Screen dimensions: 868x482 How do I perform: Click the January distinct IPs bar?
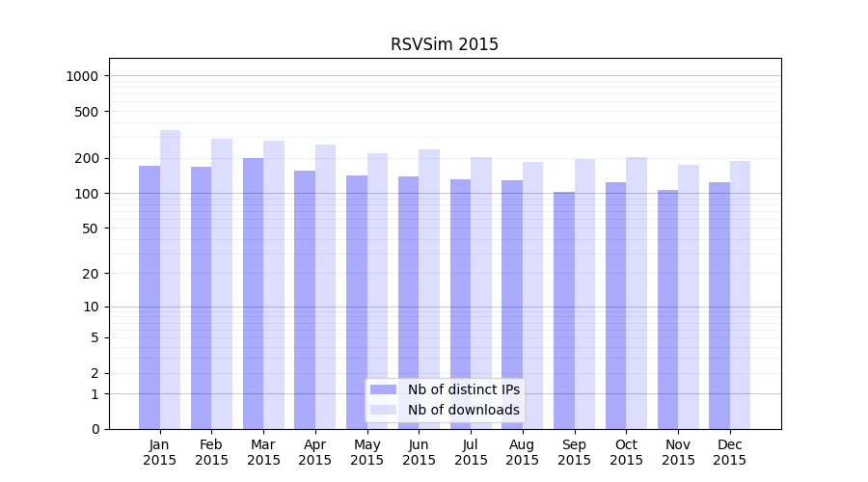[x=149, y=297]
